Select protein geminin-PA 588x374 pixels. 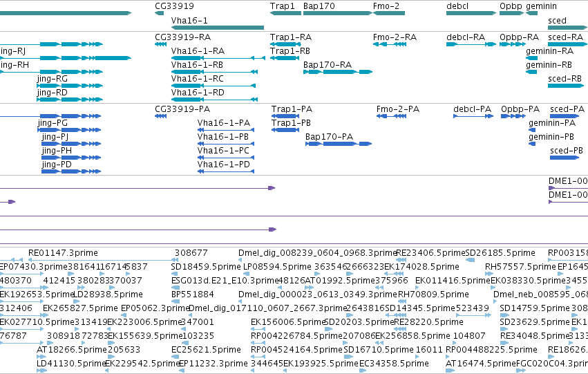(x=552, y=123)
